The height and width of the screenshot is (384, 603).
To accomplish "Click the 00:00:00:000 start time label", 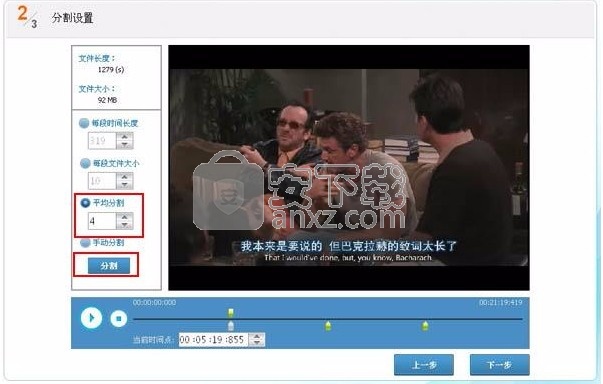I will tap(155, 303).
